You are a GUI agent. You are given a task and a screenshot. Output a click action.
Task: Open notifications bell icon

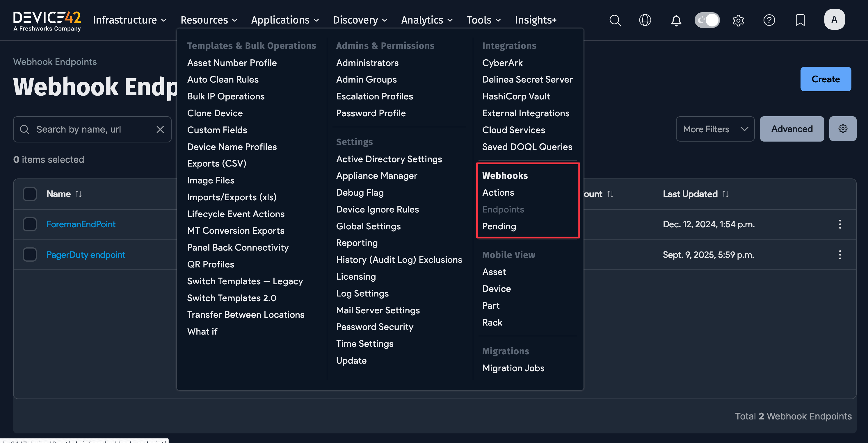coord(676,20)
